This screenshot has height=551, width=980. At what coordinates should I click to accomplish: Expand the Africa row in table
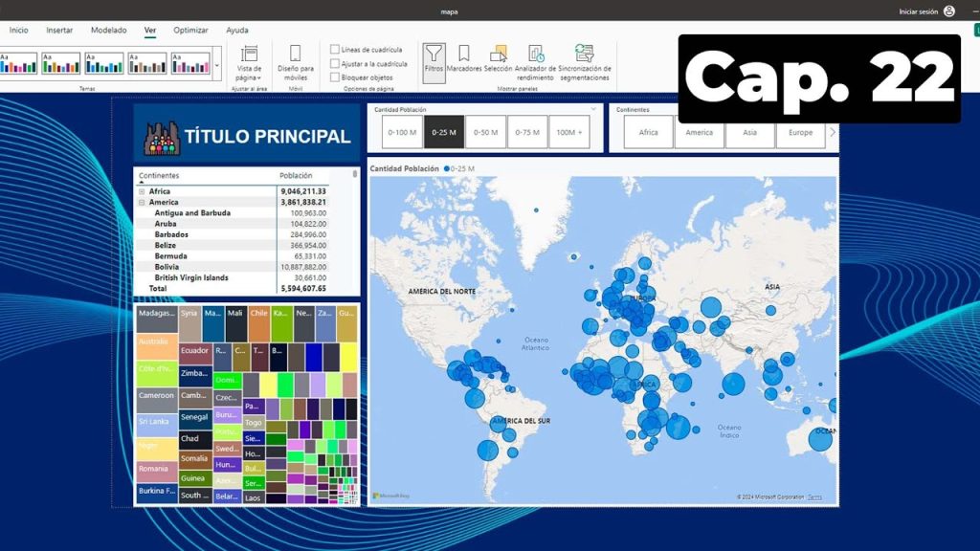141,191
